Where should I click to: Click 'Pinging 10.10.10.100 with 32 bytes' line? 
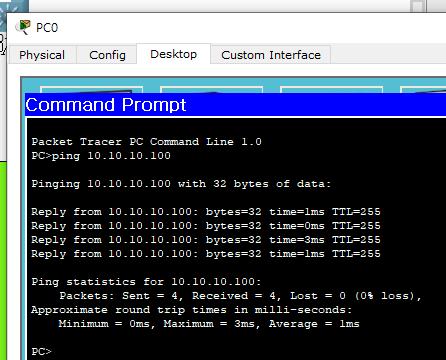click(181, 184)
